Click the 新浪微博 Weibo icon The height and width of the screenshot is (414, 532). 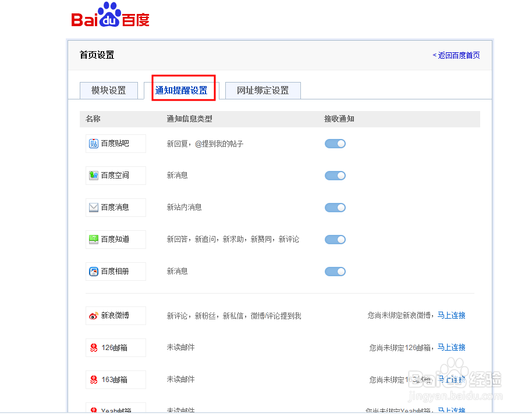point(94,316)
